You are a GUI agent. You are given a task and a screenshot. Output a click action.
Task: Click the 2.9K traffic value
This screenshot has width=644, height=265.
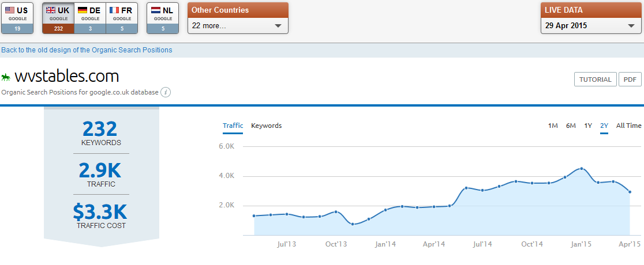point(101,171)
